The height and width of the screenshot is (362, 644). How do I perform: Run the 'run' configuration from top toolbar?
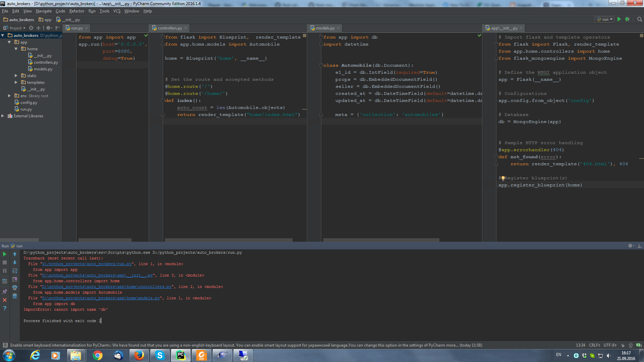[x=619, y=19]
